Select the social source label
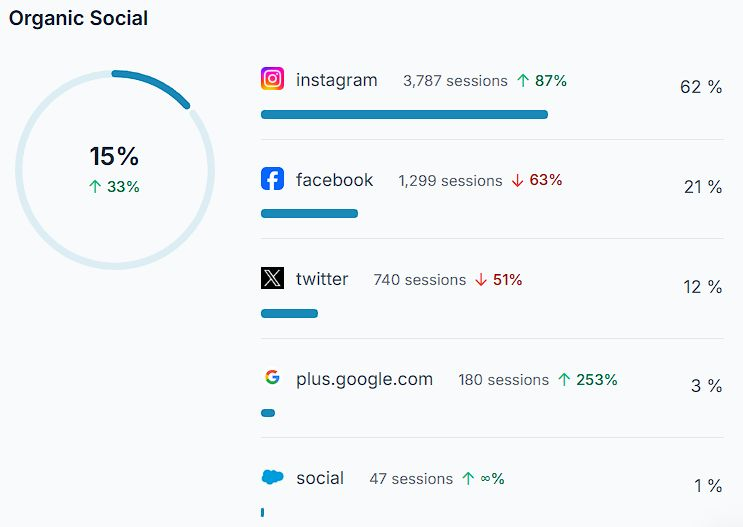 pos(320,478)
